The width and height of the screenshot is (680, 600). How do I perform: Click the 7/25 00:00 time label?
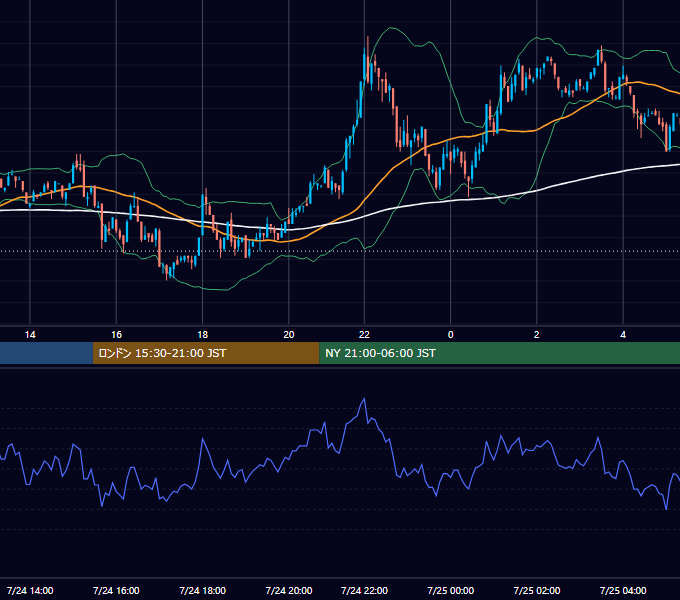pos(451,590)
